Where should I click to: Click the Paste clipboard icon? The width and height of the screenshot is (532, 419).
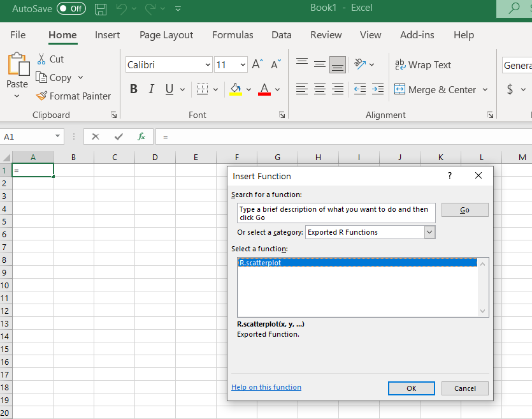tap(18, 64)
